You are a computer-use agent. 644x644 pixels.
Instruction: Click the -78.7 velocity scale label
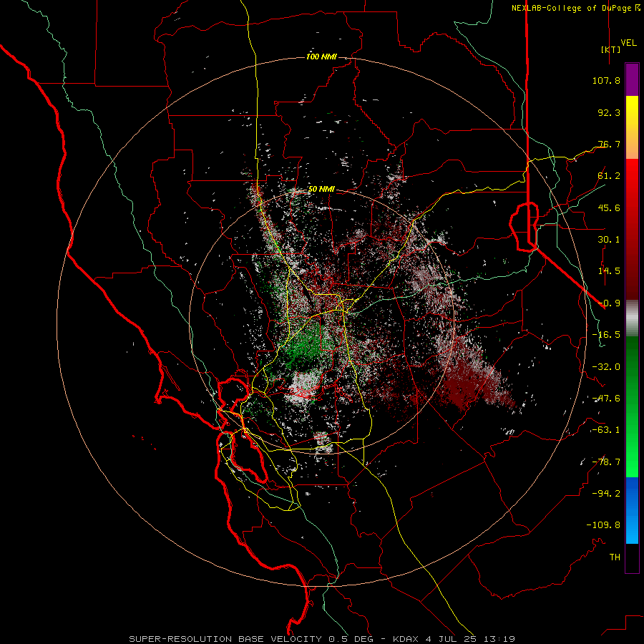tap(606, 462)
